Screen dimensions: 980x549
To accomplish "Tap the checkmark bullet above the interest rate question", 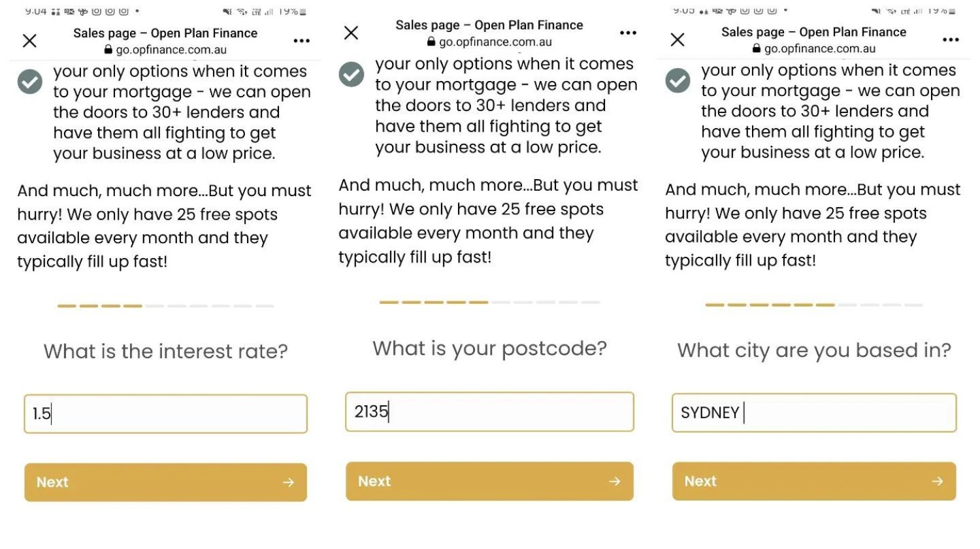I will 29,82.
